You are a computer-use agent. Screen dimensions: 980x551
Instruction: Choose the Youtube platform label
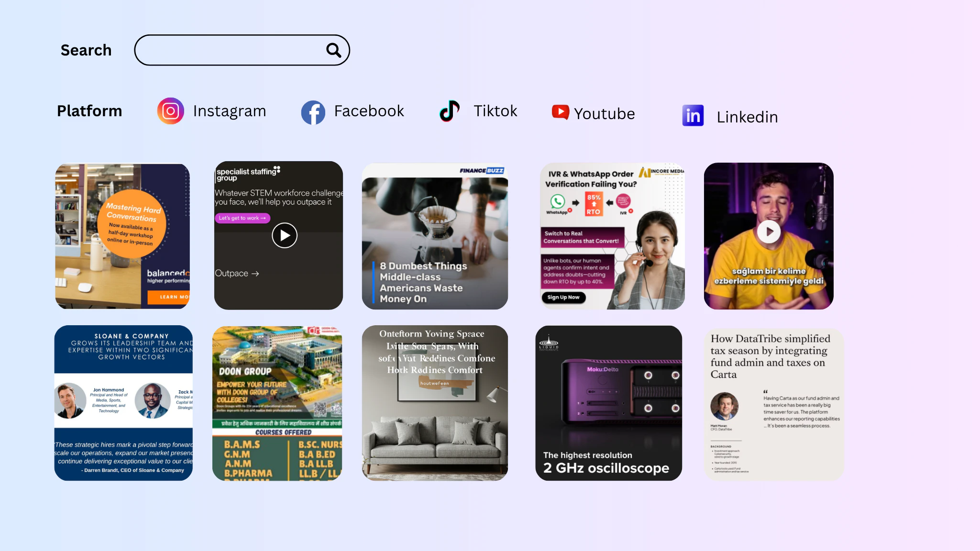pos(605,114)
